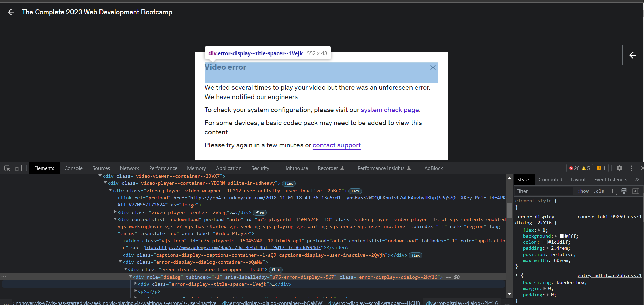Expand the video-player--center div node
The height and width of the screenshot is (305, 644).
(x=115, y=212)
